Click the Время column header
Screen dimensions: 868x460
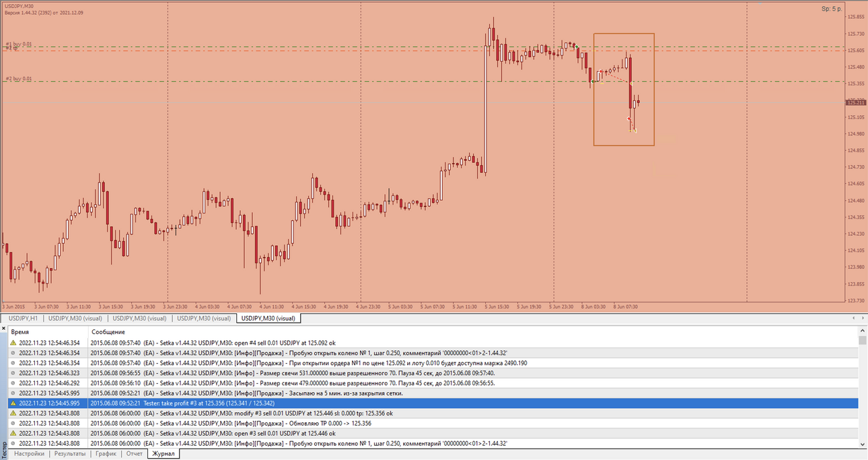[x=48, y=332]
